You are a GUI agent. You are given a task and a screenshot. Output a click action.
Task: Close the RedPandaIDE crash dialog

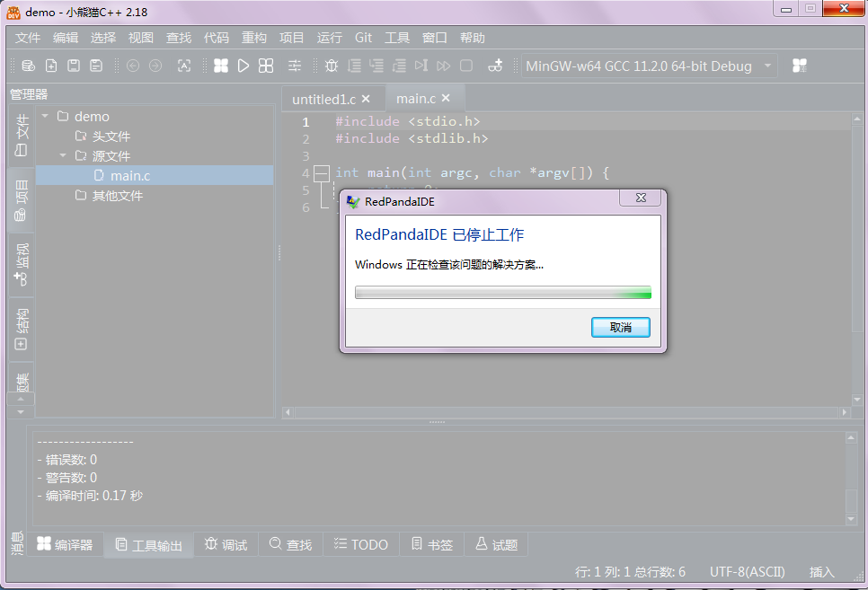641,198
